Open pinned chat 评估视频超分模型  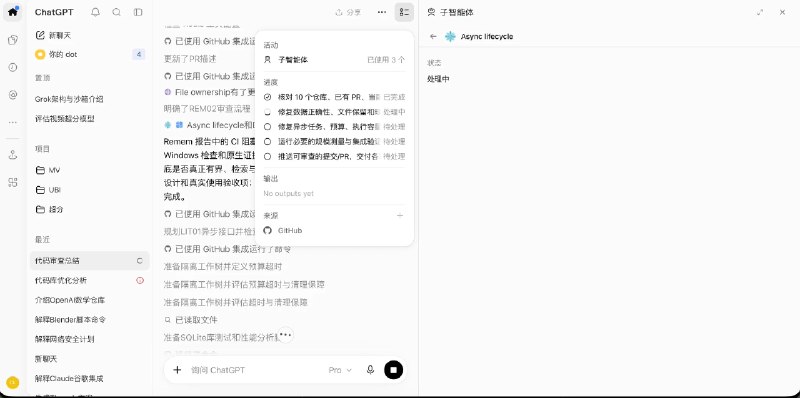(x=89, y=118)
